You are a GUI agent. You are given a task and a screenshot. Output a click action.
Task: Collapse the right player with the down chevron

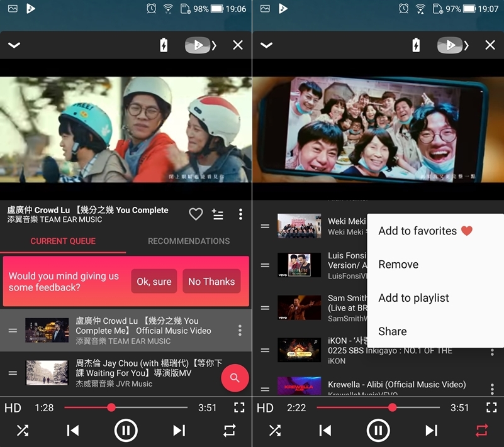266,45
